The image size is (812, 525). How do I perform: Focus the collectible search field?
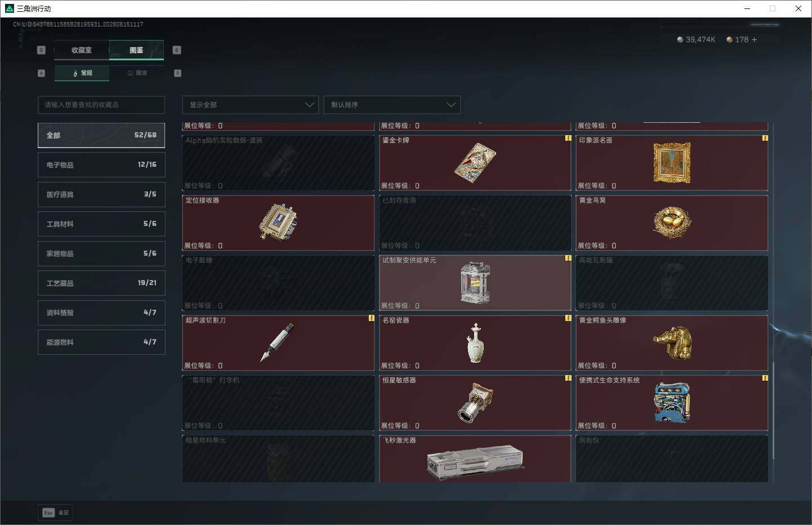tap(101, 105)
